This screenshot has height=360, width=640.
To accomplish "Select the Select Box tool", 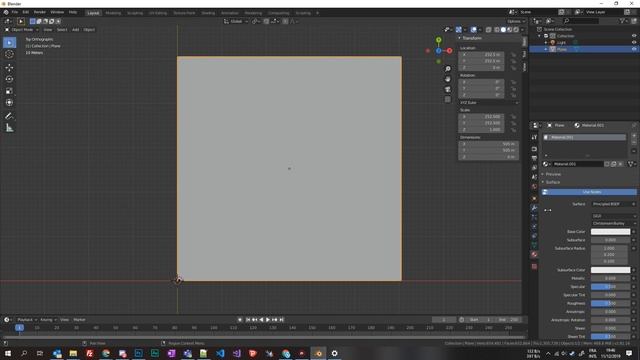I will tap(9, 42).
